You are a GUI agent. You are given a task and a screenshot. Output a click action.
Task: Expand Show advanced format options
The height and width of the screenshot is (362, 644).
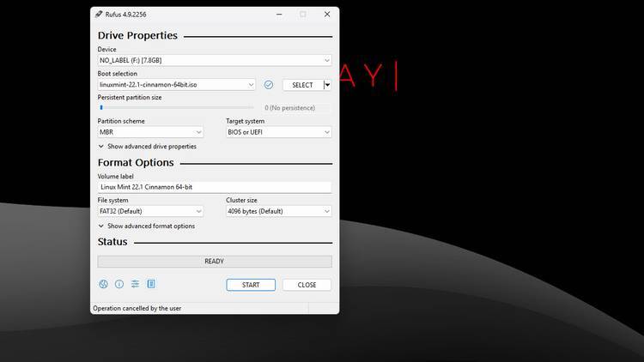147,226
